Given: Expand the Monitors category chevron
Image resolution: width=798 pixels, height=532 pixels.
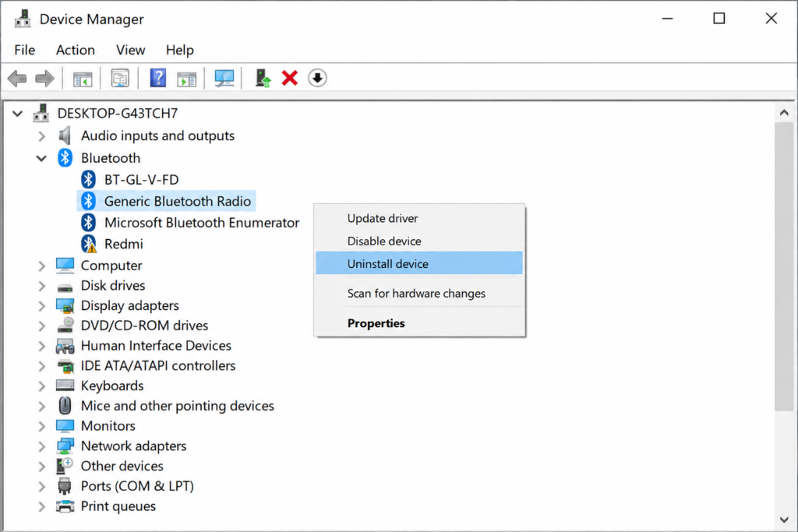Looking at the screenshot, I should coord(42,426).
